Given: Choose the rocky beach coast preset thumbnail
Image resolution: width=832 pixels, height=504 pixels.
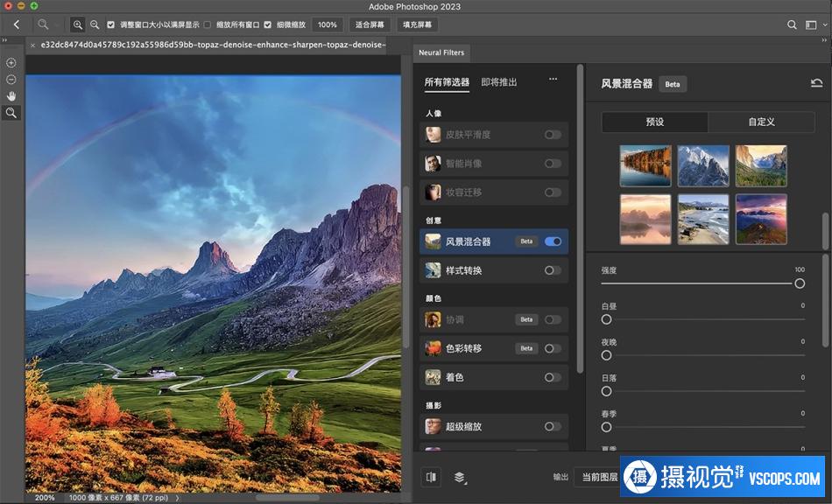Looking at the screenshot, I should [703, 220].
